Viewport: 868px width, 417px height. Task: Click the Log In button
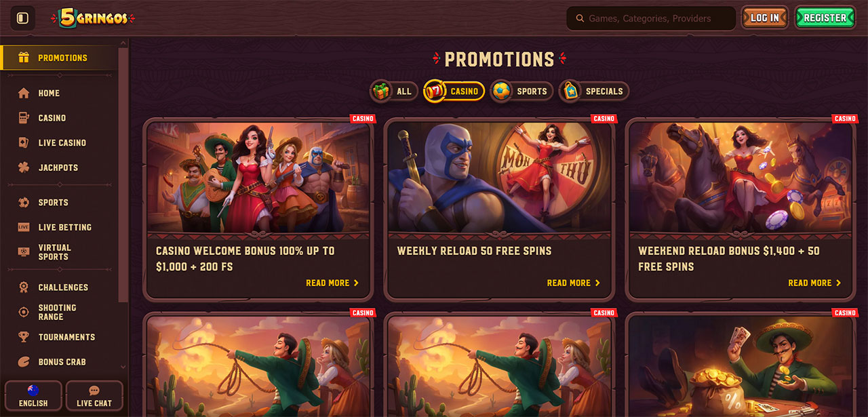tap(764, 18)
